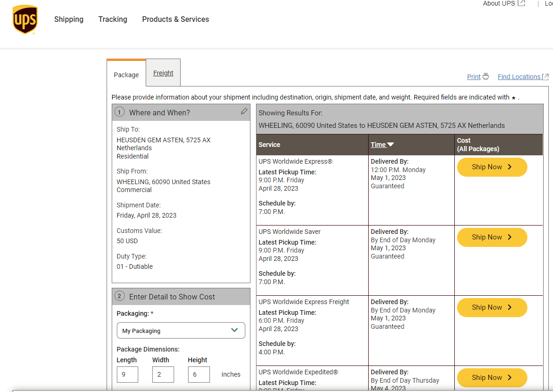This screenshot has height=392, width=553.
Task: Open the Tracking menu
Action: coord(113,20)
